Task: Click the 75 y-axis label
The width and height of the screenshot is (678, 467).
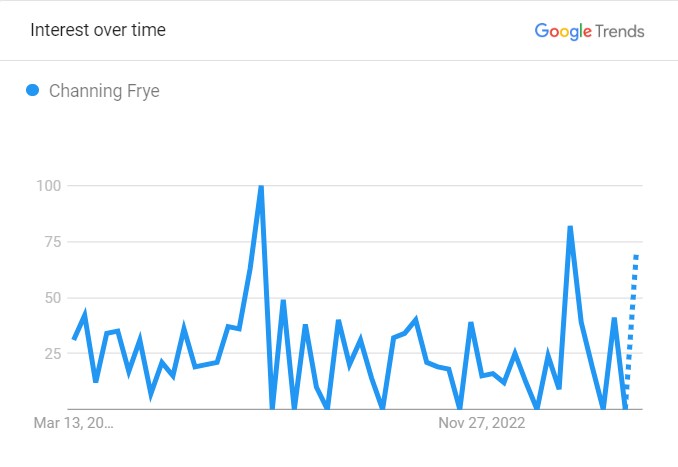Action: [x=53, y=241]
